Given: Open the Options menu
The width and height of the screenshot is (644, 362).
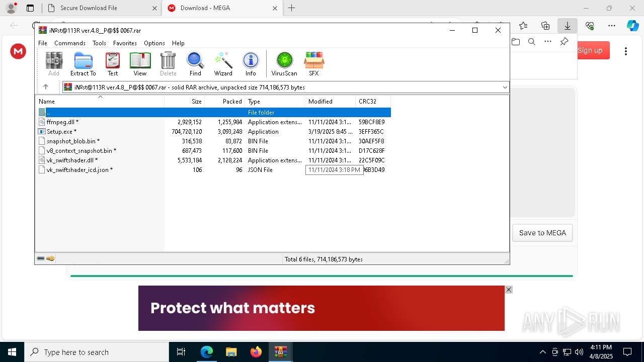Looking at the screenshot, I should 154,43.
